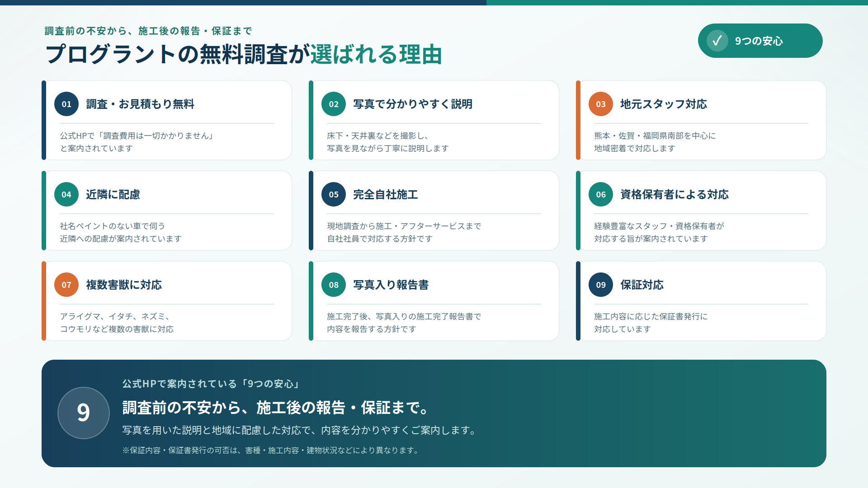
Task: Click text 施工完了後、写真入りの施工完了報告書で
Action: 404,316
